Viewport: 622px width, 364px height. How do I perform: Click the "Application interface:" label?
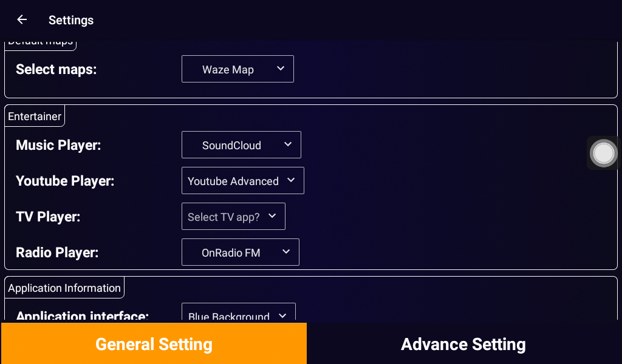[x=82, y=315]
